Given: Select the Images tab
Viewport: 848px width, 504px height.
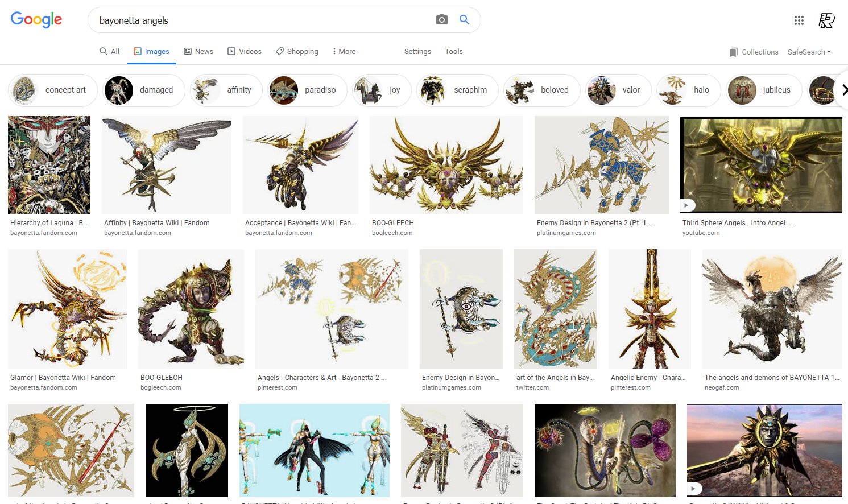Looking at the screenshot, I should pyautogui.click(x=151, y=51).
